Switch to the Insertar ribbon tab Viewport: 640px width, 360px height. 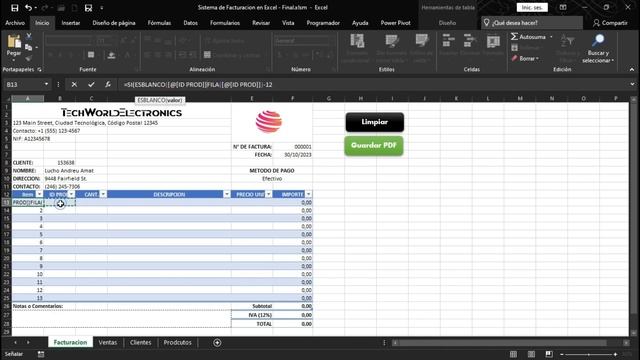click(x=71, y=23)
